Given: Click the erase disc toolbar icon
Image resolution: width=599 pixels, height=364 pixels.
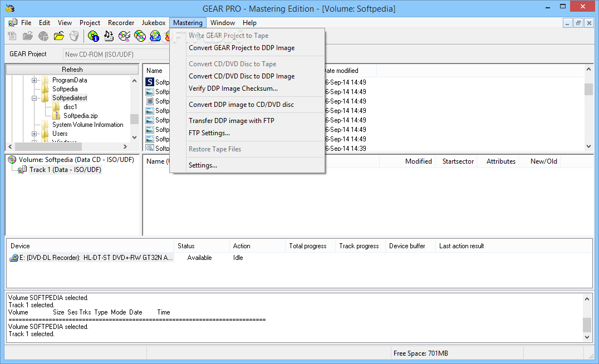Looking at the screenshot, I should point(125,36).
